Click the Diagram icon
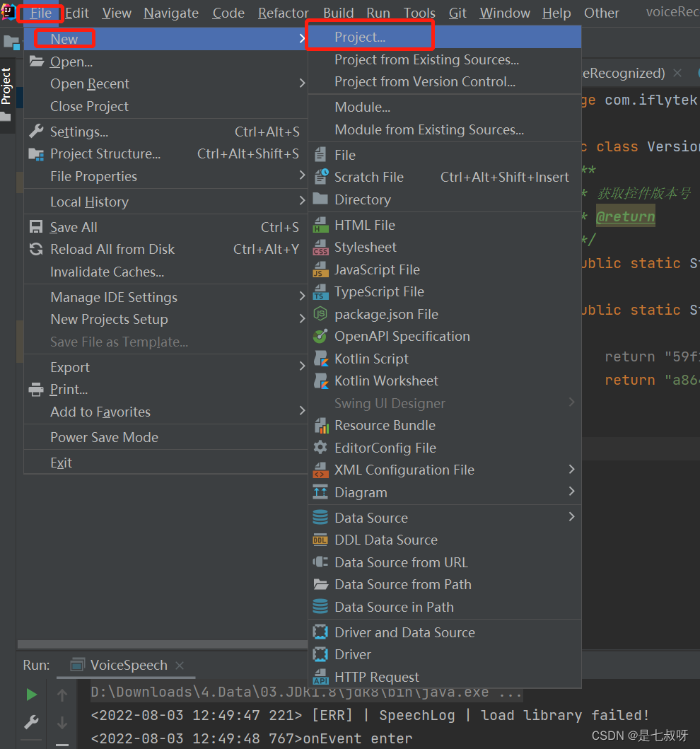 click(320, 492)
